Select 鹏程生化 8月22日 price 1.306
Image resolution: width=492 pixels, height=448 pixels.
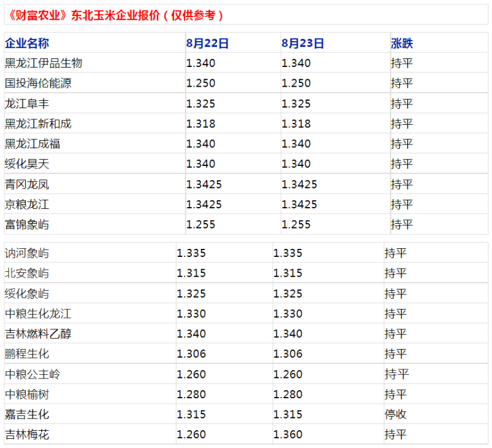[x=191, y=353]
